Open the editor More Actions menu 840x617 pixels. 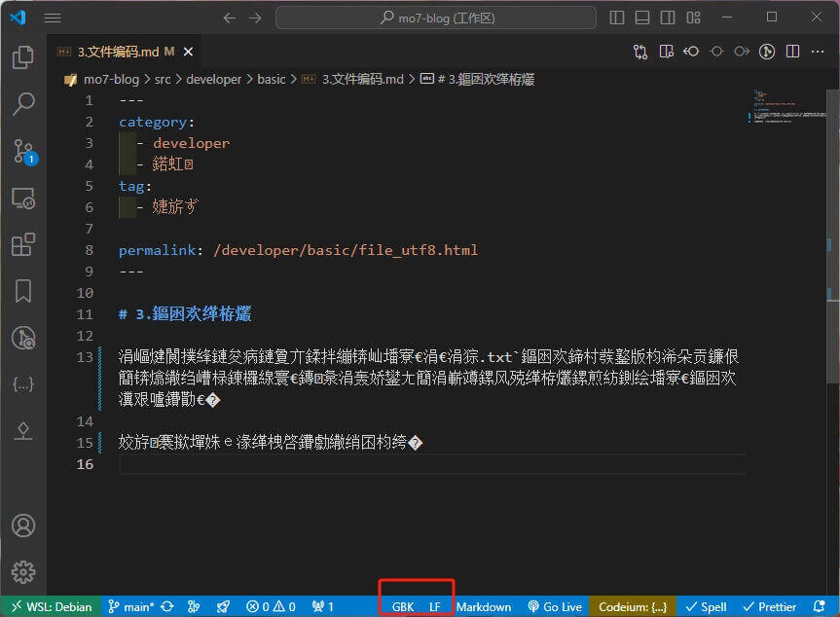click(x=818, y=52)
